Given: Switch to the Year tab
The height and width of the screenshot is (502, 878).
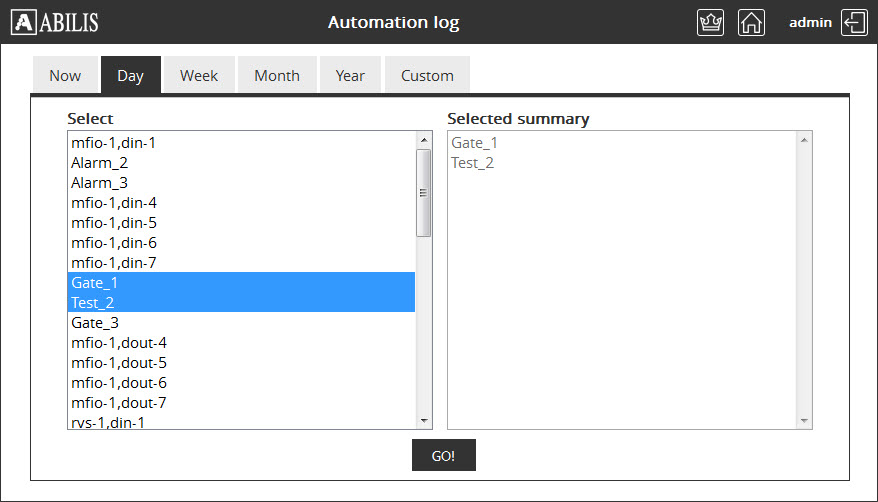Looking at the screenshot, I should 350,76.
